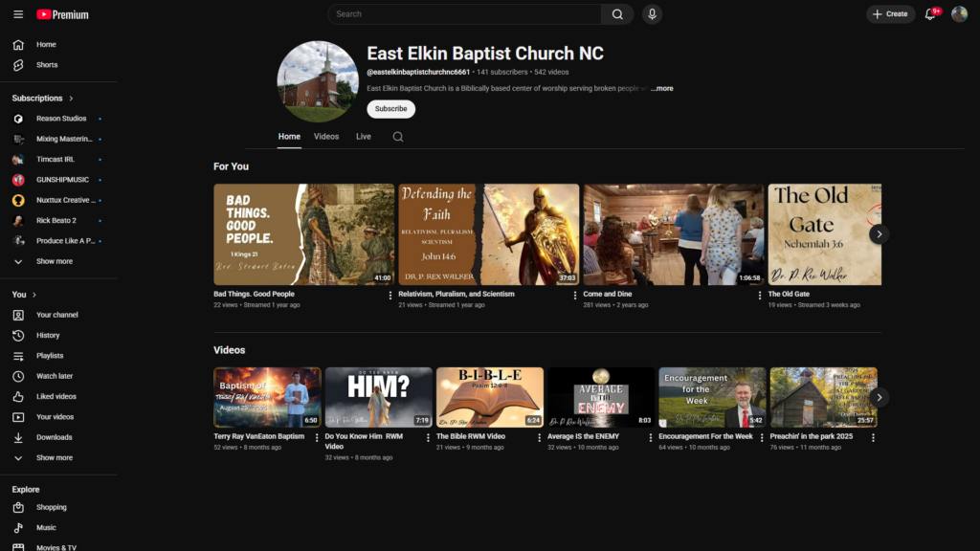Viewport: 980px width, 551px height.
Task: Expand channel description with ...more
Action: pyautogui.click(x=662, y=89)
